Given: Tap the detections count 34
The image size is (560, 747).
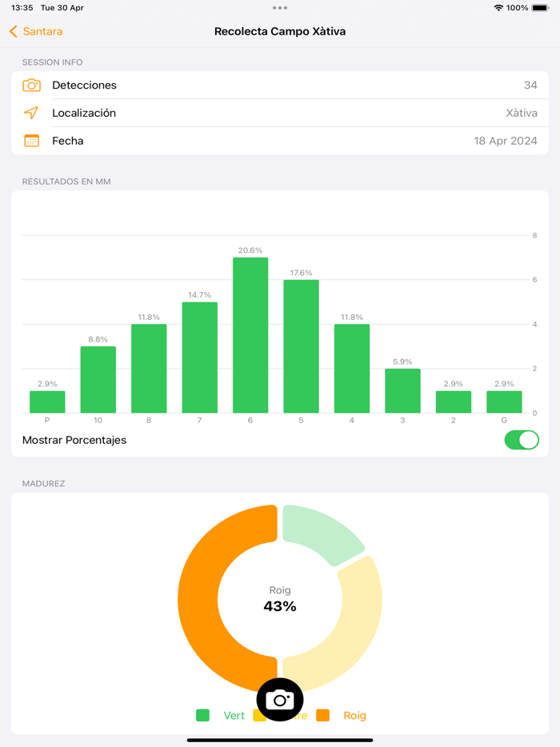Looking at the screenshot, I should (x=530, y=86).
